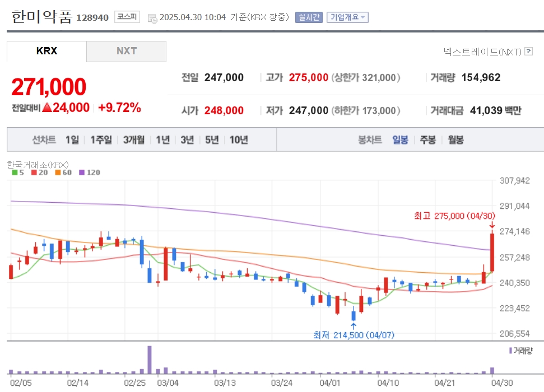Image resolution: width=544 pixels, height=392 pixels.
Task: Click the 04/21 date axis label
Action: tap(445, 383)
